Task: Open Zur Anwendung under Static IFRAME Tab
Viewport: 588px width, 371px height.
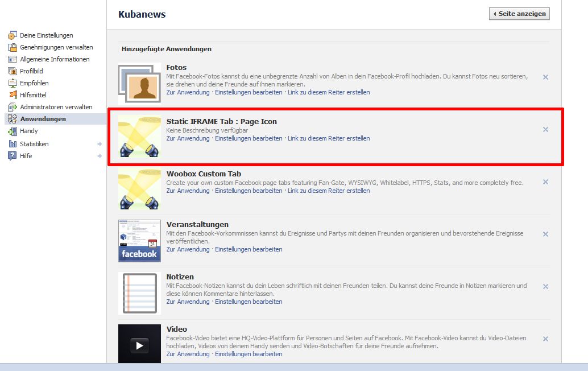Action: [188, 138]
